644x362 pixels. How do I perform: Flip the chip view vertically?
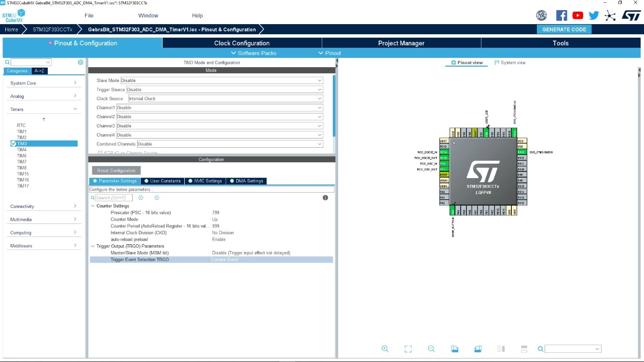(x=524, y=349)
